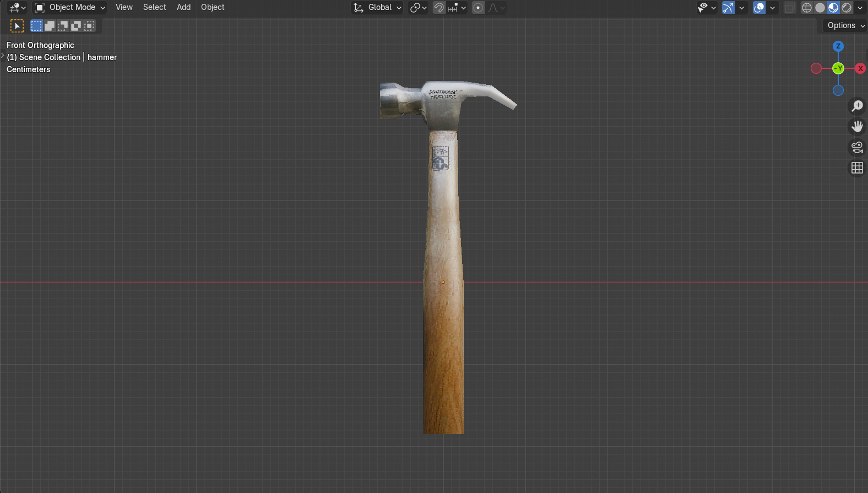This screenshot has height=493, width=868.
Task: Toggle the camera view icon
Action: tap(857, 147)
